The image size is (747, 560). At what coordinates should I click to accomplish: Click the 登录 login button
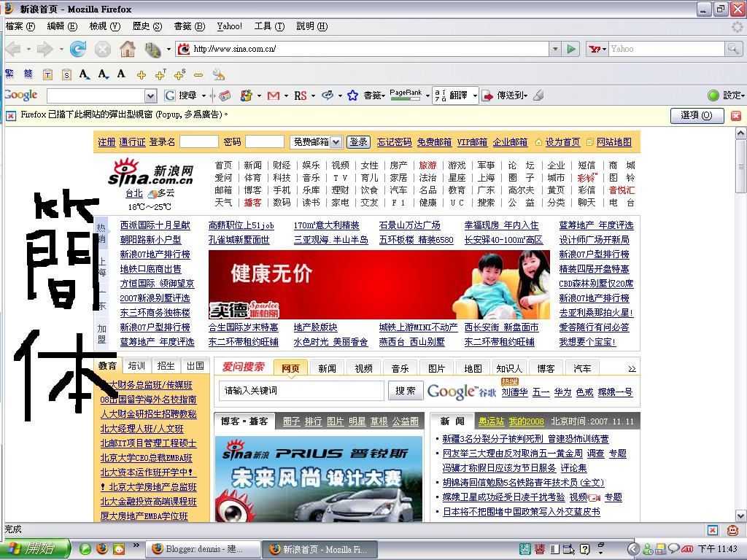tap(358, 142)
